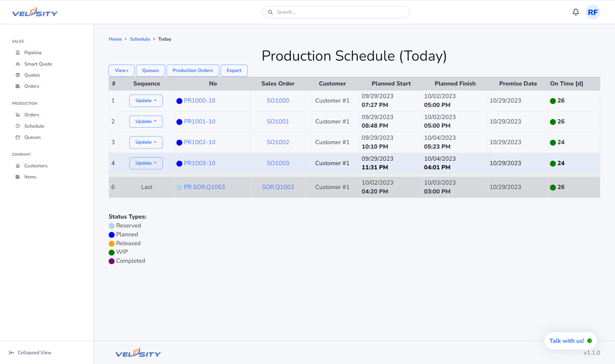The height and width of the screenshot is (364, 615).
Task: Open the RF user avatar menu
Action: tap(593, 12)
